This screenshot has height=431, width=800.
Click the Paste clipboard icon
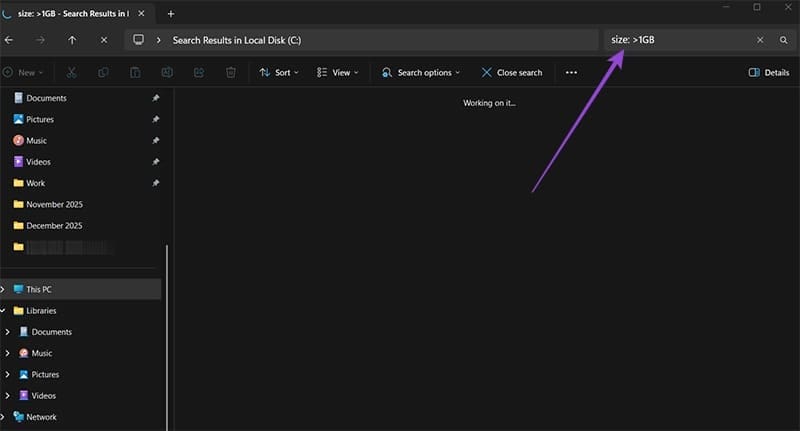pos(135,73)
